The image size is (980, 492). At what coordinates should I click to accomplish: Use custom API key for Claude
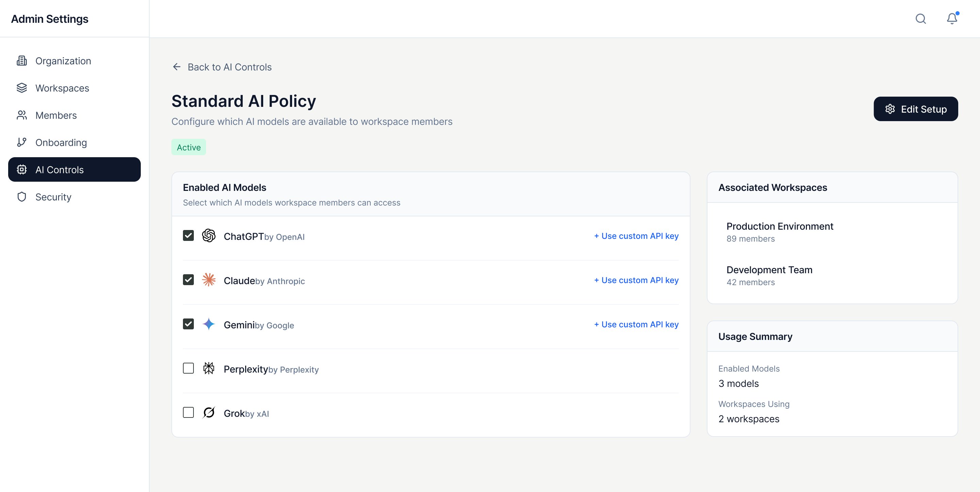(x=636, y=280)
